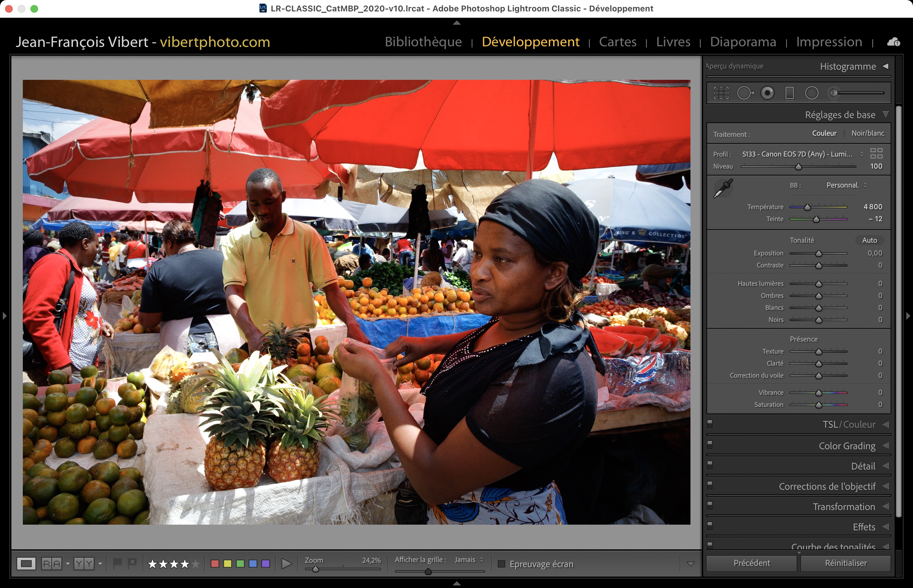The width and height of the screenshot is (913, 588).
Task: Select the Spot removal tool
Action: click(745, 93)
